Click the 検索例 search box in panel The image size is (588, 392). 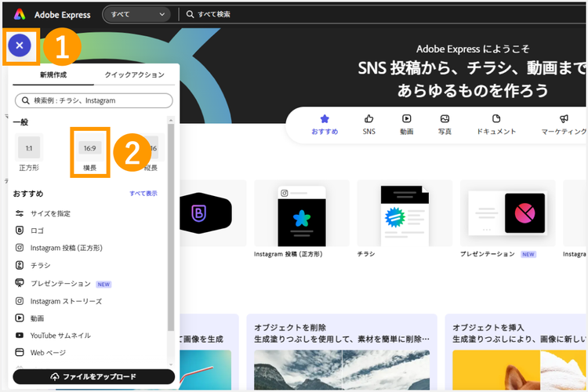point(94,100)
